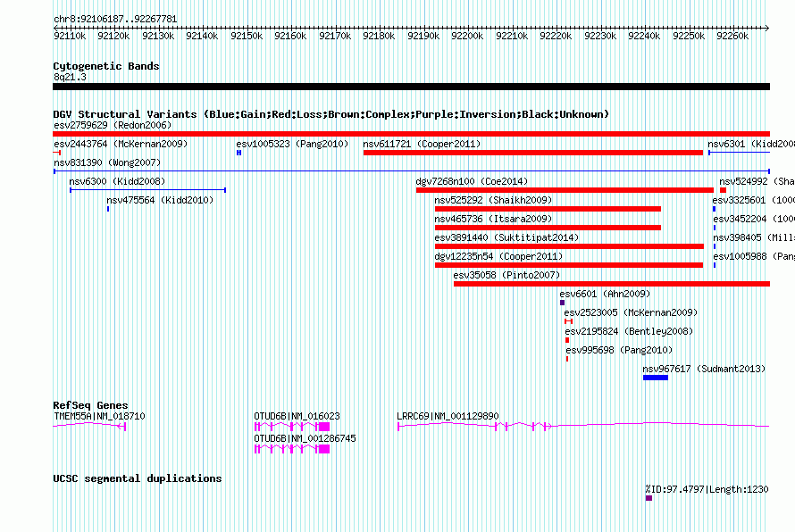Viewport: 795px width, 532px height.
Task: Open the esv3891440 (Suktitipat2014) label
Action: pyautogui.click(x=506, y=237)
